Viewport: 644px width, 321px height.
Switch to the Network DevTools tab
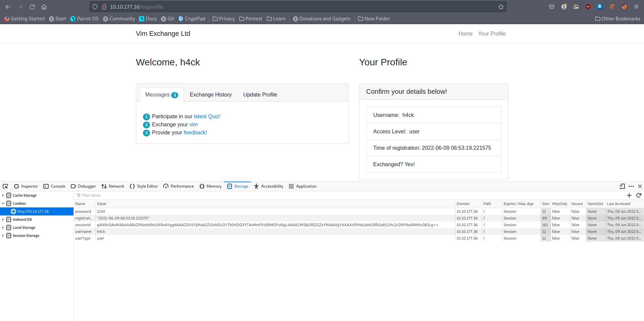click(113, 186)
